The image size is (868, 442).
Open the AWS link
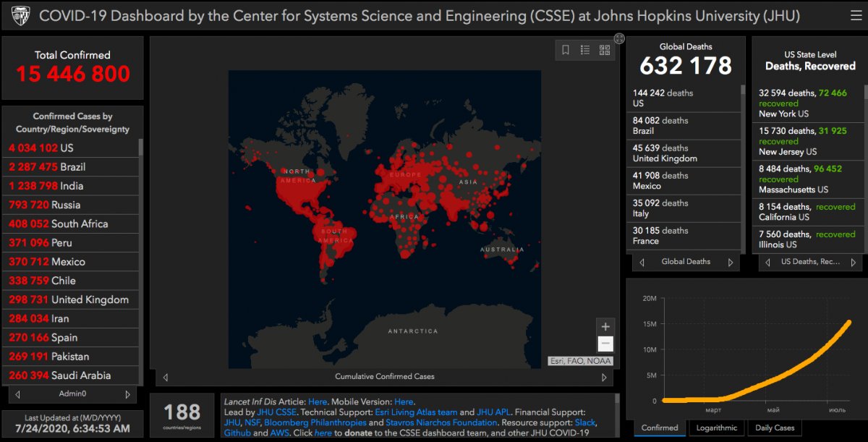(x=281, y=433)
